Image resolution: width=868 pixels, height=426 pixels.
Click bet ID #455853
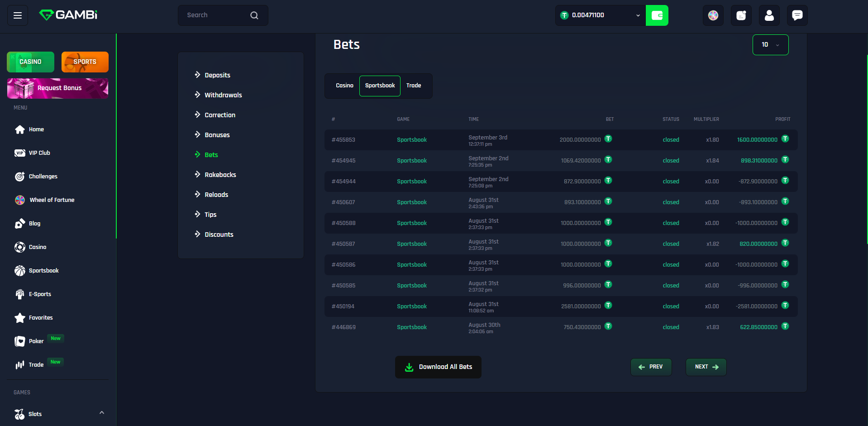[x=343, y=140]
